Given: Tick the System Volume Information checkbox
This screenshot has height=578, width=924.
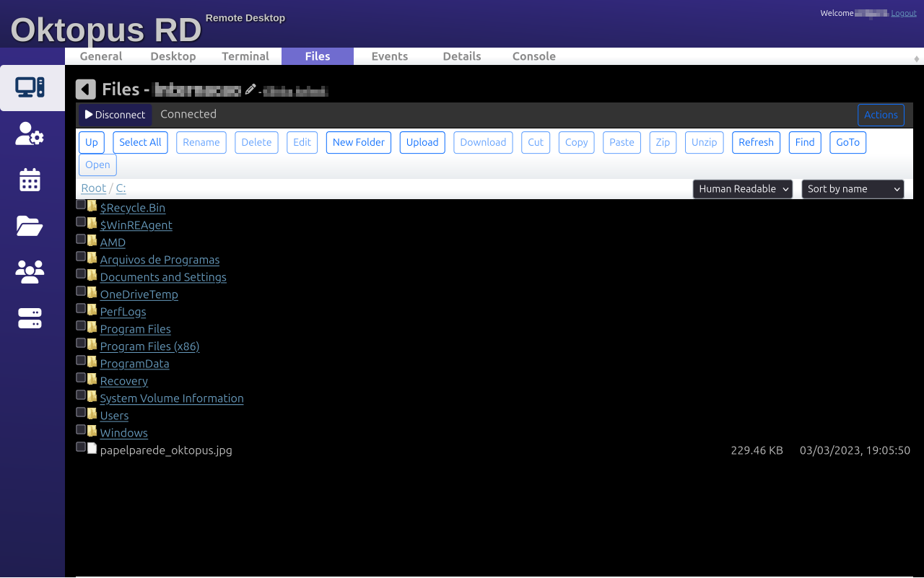Looking at the screenshot, I should point(81,395).
